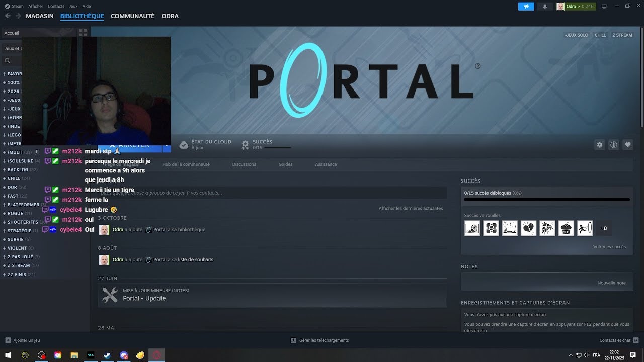Go to MAGASIN section
The height and width of the screenshot is (362, 644).
40,16
